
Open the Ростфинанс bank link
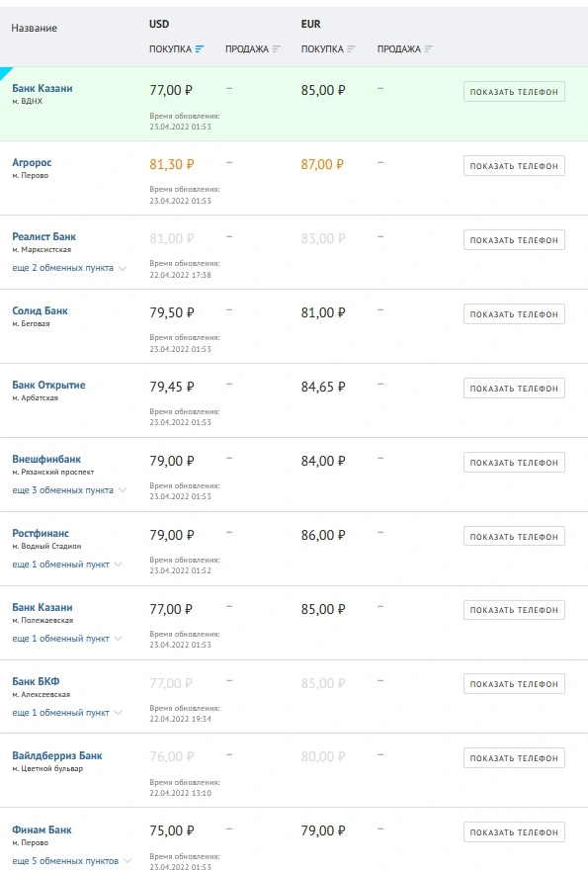coord(41,533)
